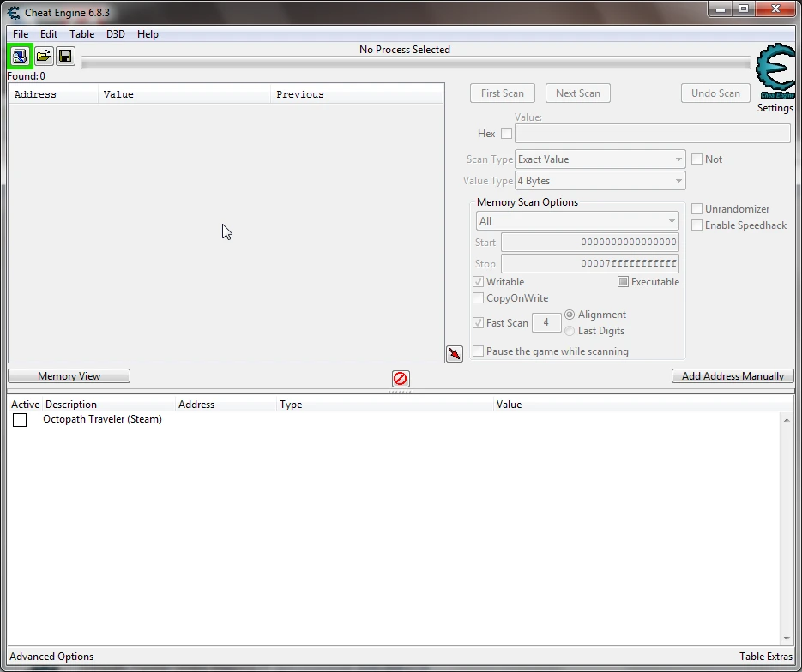Screen dimensions: 802x672
Task: Enable Pause the game while scanning
Action: [479, 351]
